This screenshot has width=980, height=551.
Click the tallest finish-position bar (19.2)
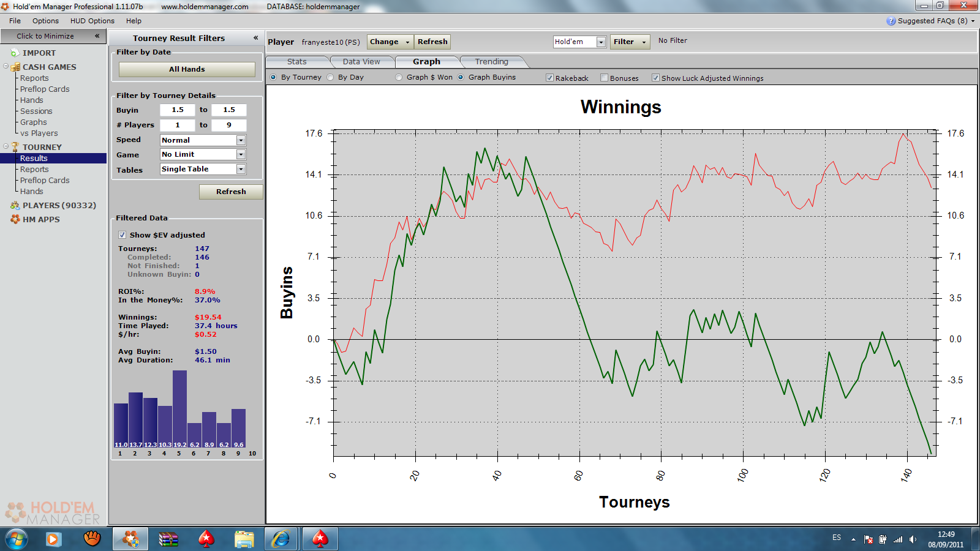(179, 409)
